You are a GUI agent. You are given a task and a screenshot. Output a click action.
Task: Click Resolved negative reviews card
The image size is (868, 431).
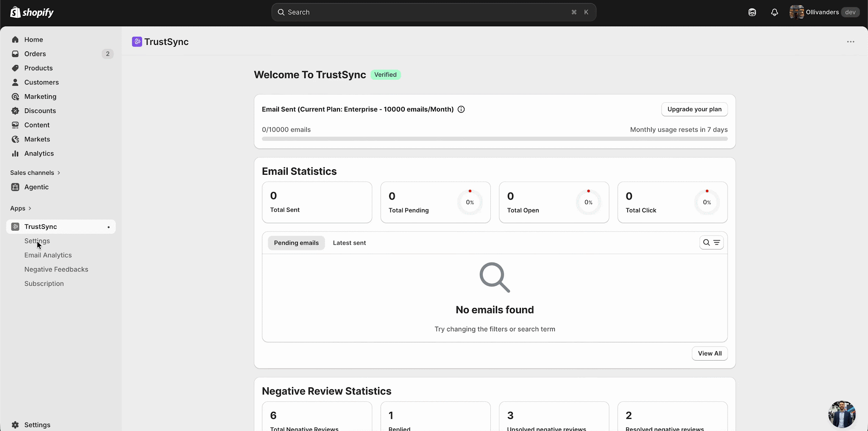pyautogui.click(x=673, y=416)
